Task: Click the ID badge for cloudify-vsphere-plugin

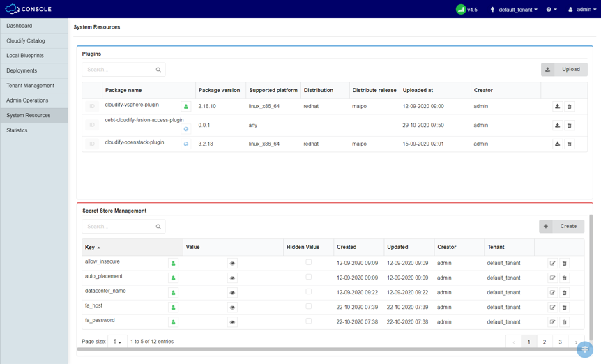Action: coord(92,107)
